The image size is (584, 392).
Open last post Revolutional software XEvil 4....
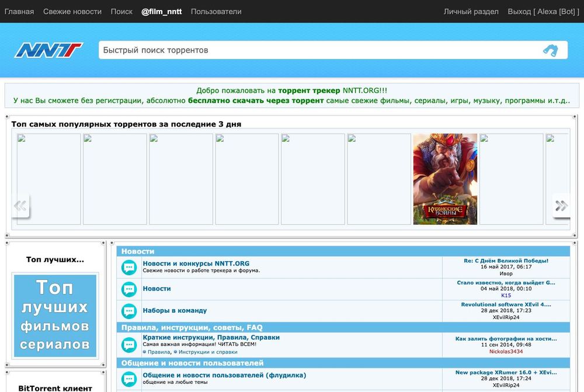pyautogui.click(x=506, y=304)
